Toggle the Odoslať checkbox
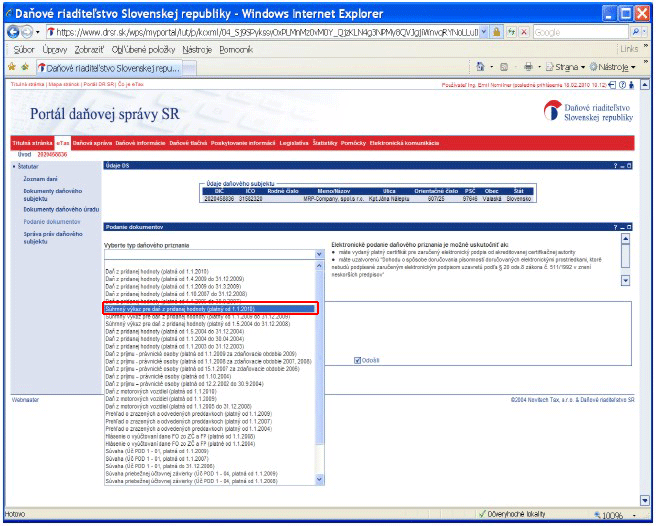656x526 pixels. click(x=357, y=360)
